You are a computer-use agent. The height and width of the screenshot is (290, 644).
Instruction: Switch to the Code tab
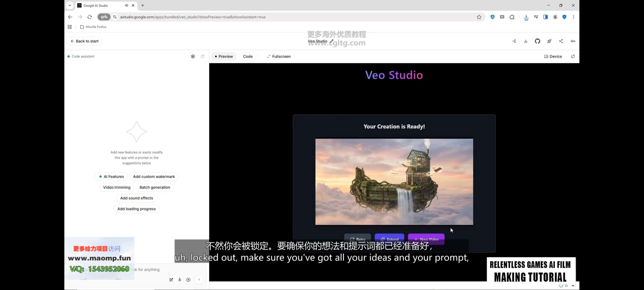[x=248, y=57]
